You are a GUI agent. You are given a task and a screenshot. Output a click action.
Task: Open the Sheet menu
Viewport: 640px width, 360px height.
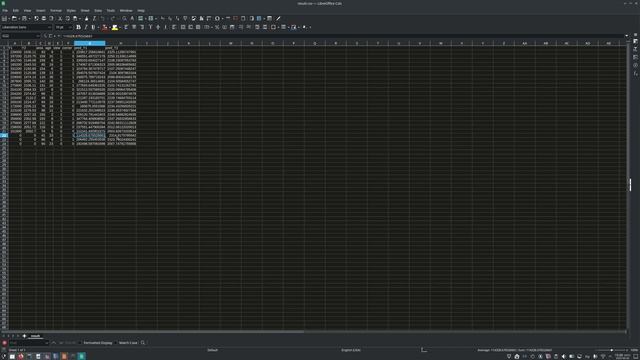(x=85, y=11)
